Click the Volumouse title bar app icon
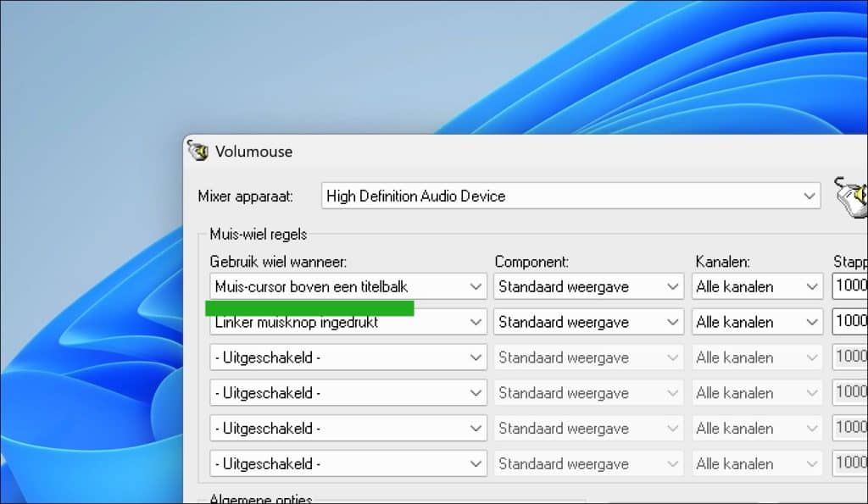Viewport: 868px width, 504px height. (198, 151)
